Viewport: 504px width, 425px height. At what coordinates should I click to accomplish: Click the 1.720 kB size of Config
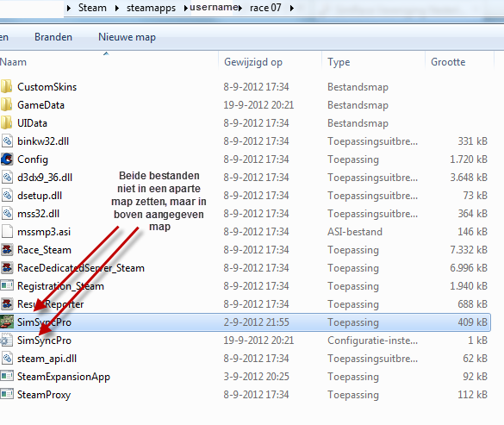[469, 159]
